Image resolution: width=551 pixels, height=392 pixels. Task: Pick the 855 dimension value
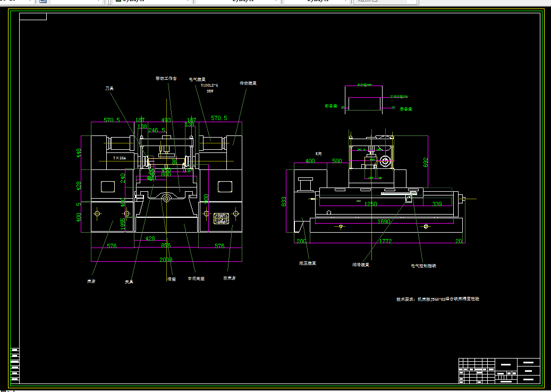coord(166,245)
